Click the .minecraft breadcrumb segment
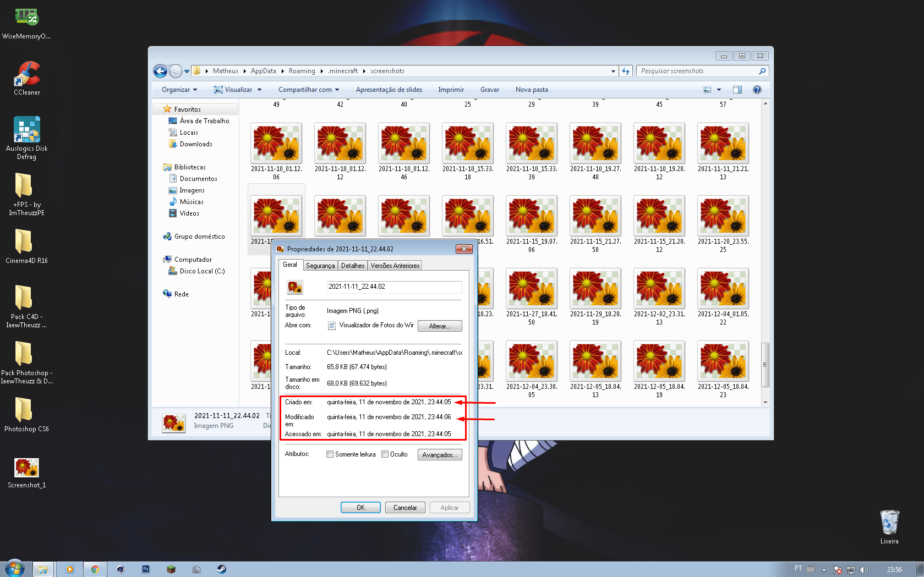 coord(343,71)
